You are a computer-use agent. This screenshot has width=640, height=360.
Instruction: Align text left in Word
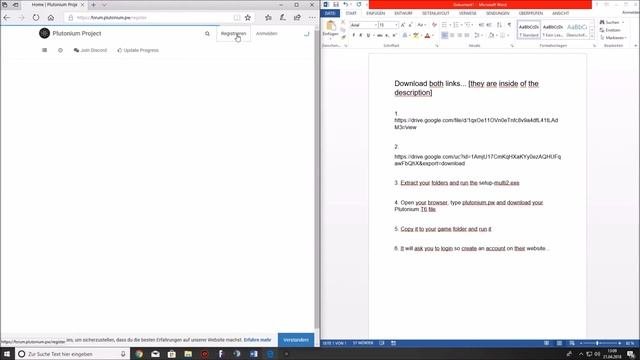(x=444, y=36)
